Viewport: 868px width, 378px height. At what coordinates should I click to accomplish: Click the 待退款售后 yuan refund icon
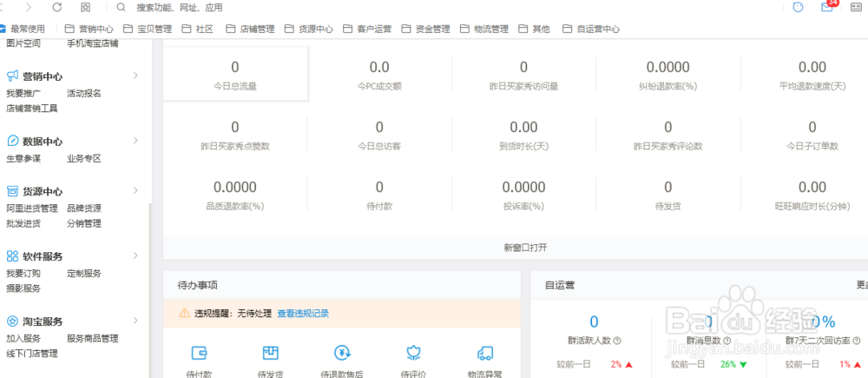[x=342, y=353]
